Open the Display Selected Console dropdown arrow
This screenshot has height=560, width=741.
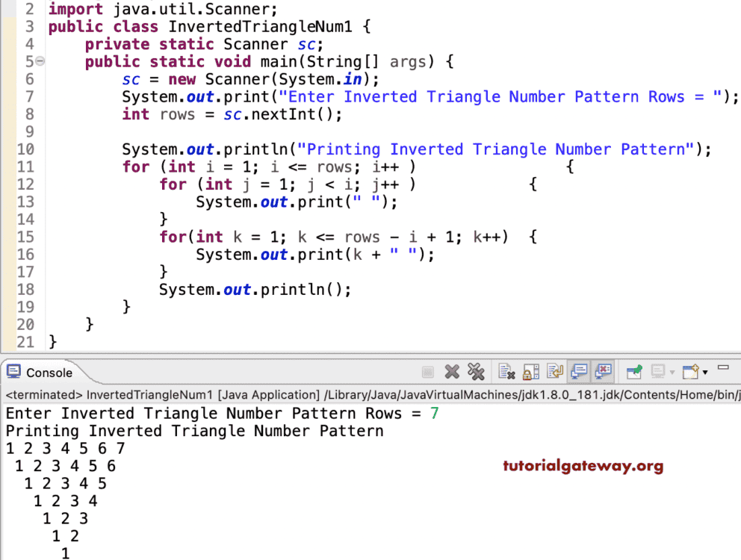click(x=671, y=373)
